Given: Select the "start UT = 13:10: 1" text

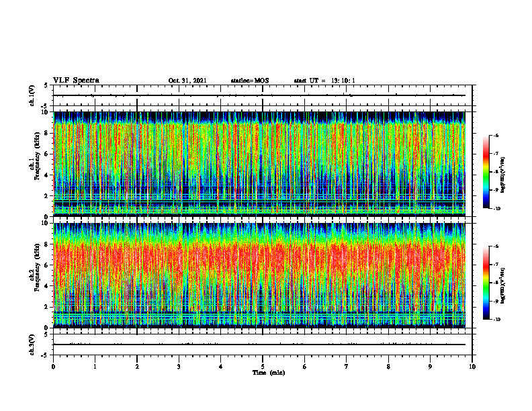Looking at the screenshot, I should coord(324,81).
